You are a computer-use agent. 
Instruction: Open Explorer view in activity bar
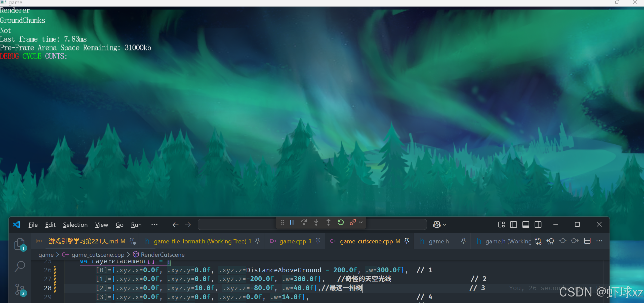[20, 244]
